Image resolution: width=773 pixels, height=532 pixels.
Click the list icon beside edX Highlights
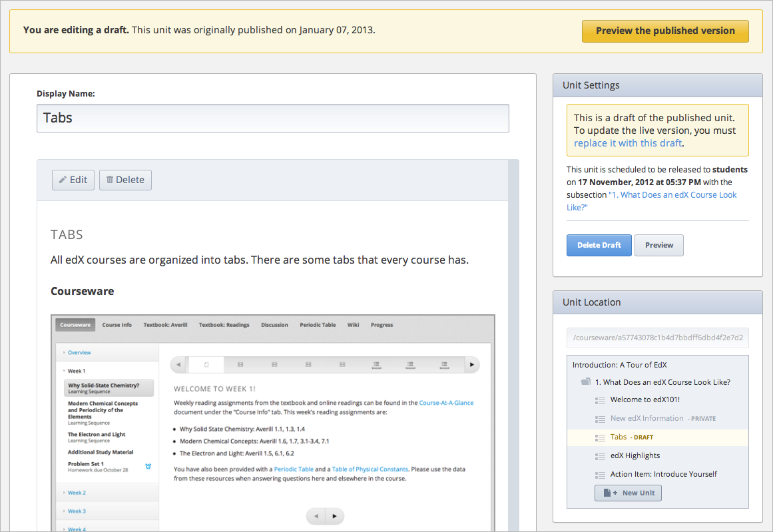[599, 456]
